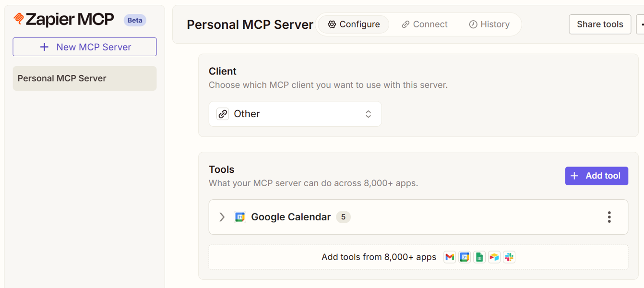This screenshot has width=644, height=288.
Task: Click the Gmail icon to add a tool
Action: coord(450,257)
